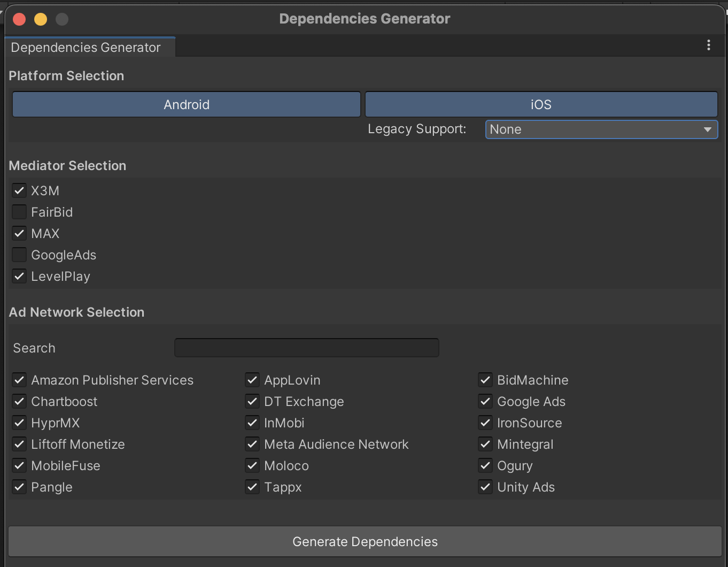Deselect the Pangle ad network

19,487
